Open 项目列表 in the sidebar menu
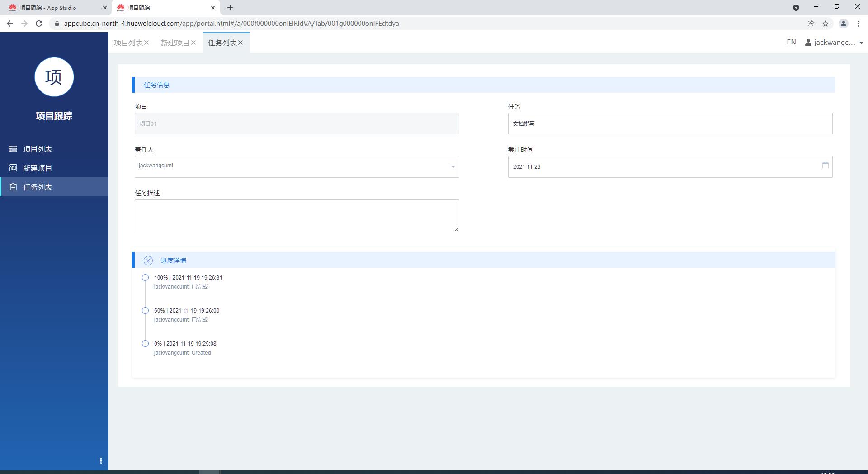The height and width of the screenshot is (474, 868). (x=54, y=149)
